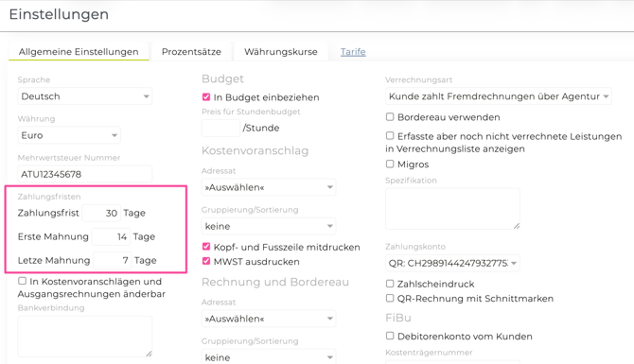Open the Zahlungskonto dropdown

click(x=452, y=263)
